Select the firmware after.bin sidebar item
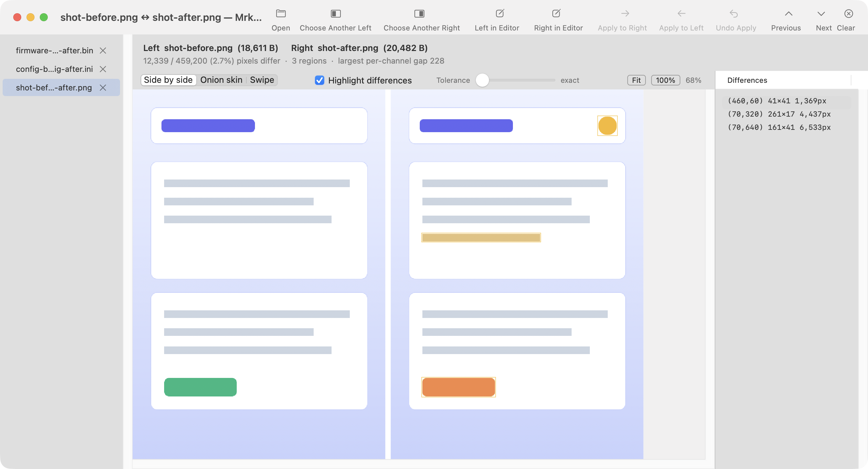This screenshot has width=868, height=469. click(61, 50)
